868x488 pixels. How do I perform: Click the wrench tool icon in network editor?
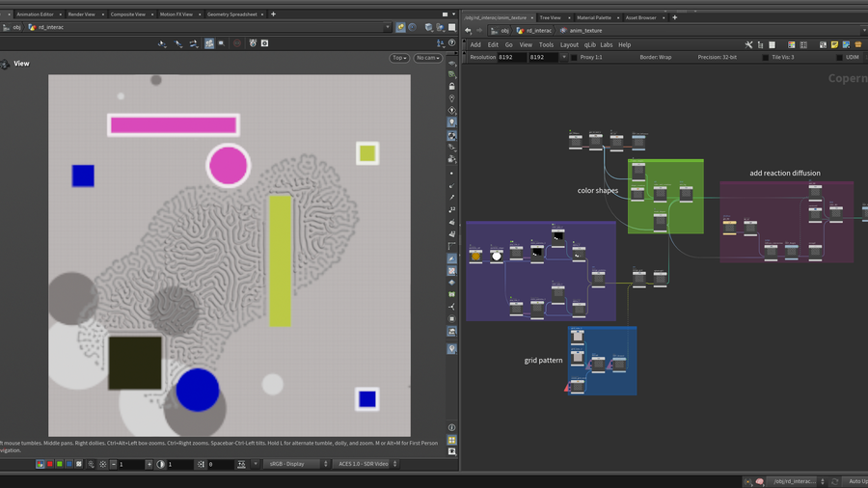pos(748,44)
